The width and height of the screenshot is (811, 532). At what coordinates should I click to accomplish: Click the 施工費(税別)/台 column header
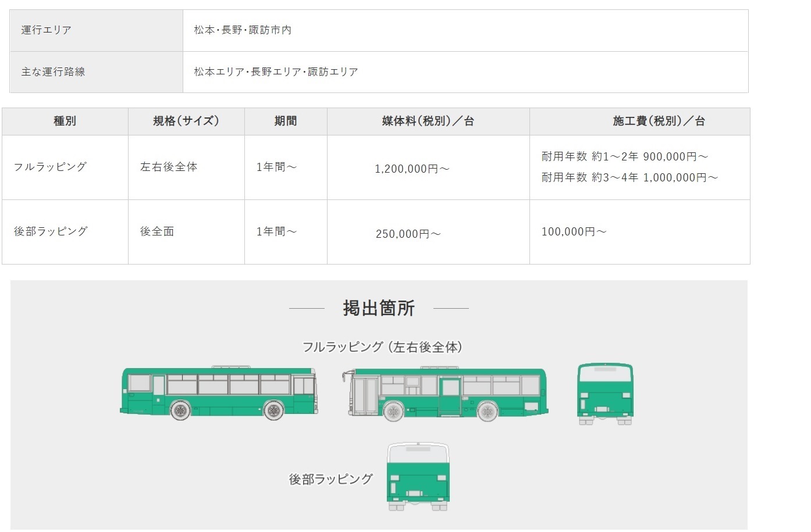[x=659, y=121]
